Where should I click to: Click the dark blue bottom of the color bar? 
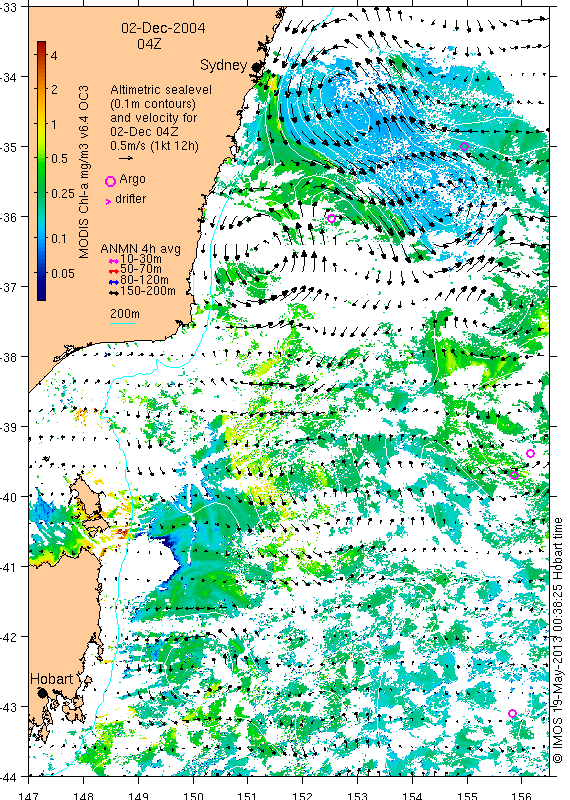pyautogui.click(x=41, y=295)
